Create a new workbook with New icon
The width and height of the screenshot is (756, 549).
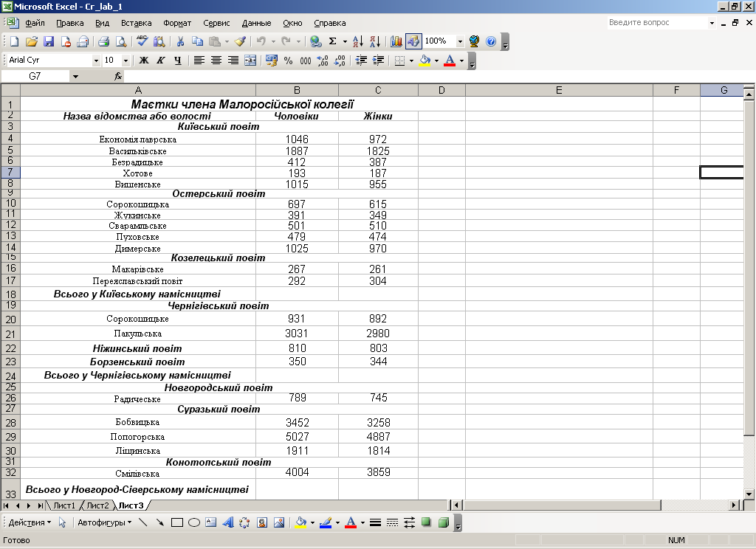click(x=15, y=41)
